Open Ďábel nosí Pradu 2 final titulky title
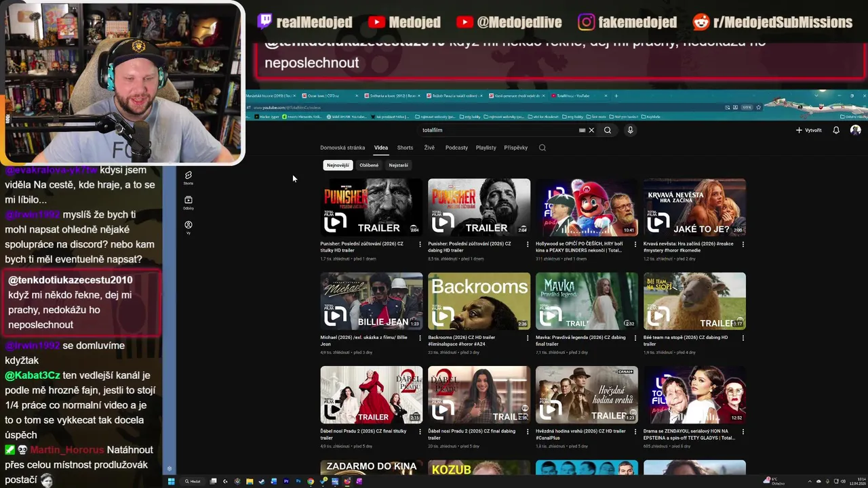 363,434
